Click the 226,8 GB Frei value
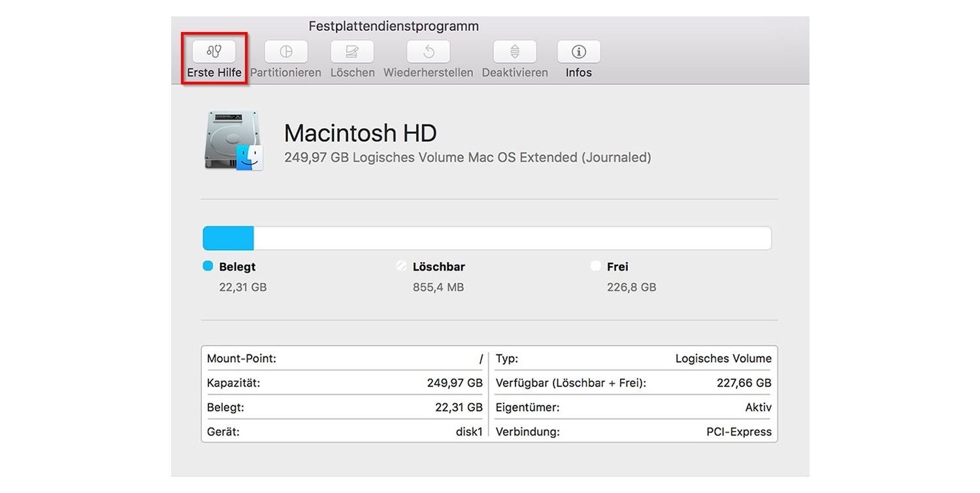 point(632,287)
